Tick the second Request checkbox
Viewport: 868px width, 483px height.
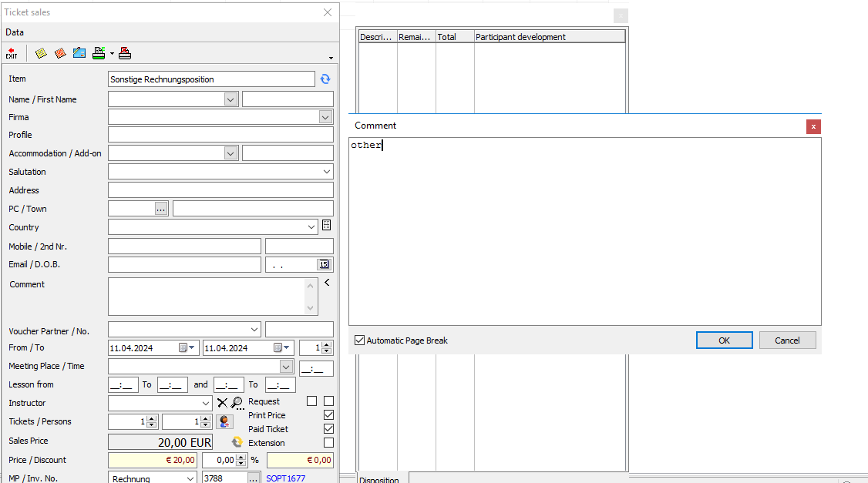click(329, 401)
